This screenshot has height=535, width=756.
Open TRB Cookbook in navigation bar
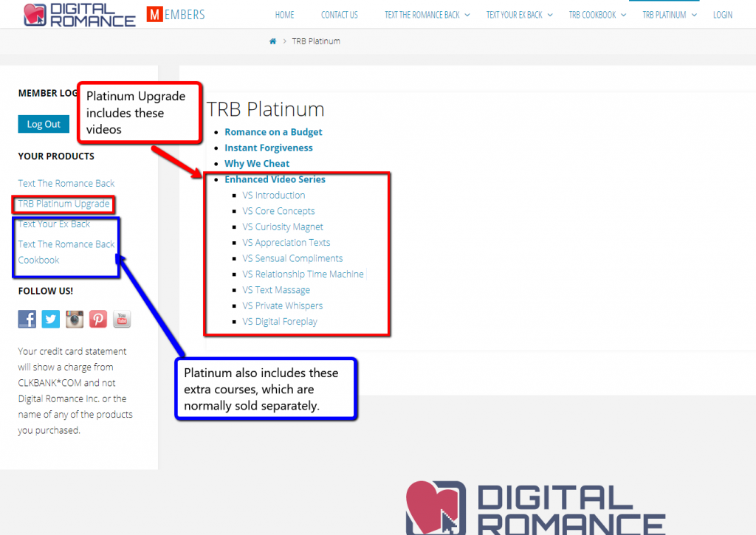click(592, 15)
